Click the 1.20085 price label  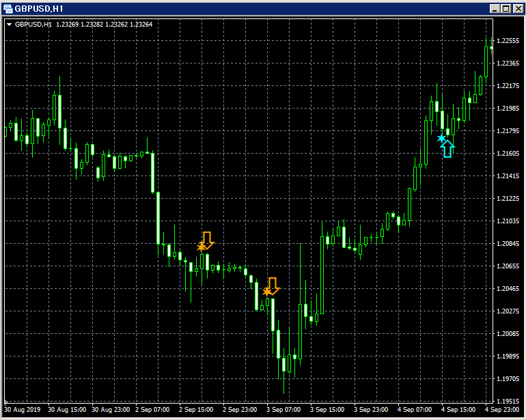click(x=508, y=334)
